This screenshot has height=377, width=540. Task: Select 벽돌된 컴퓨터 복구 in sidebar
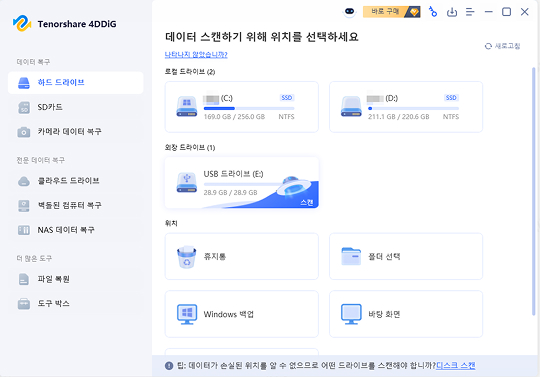[75, 205]
